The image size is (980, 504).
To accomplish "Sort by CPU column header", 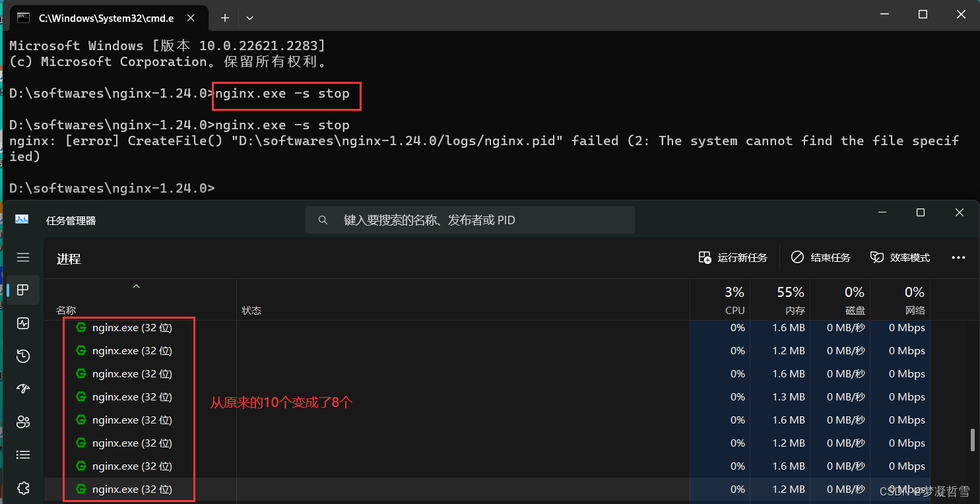I will 720,300.
